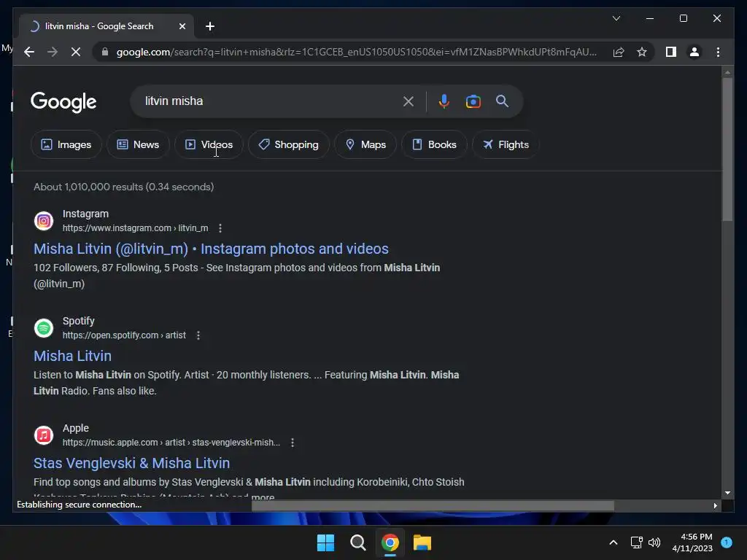This screenshot has width=747, height=560.
Task: Filter results by Flights
Action: (x=506, y=144)
